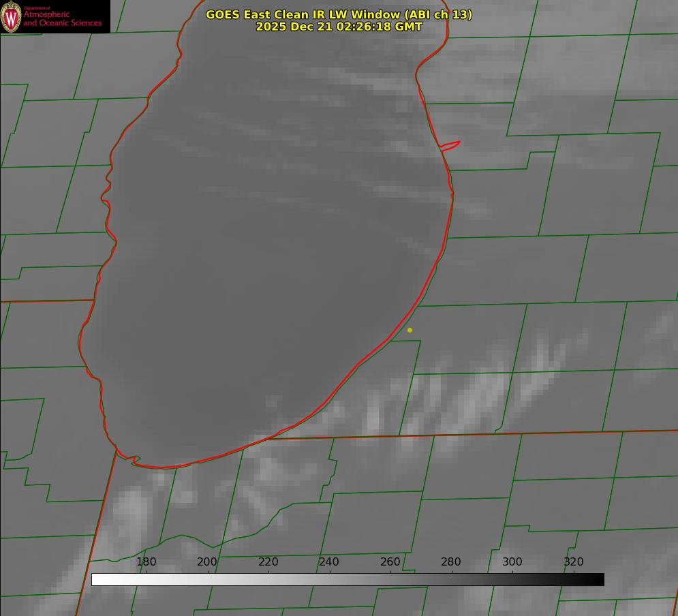Image resolution: width=678 pixels, height=616 pixels.
Task: Click the white end of the colorbar
Action: [97, 579]
